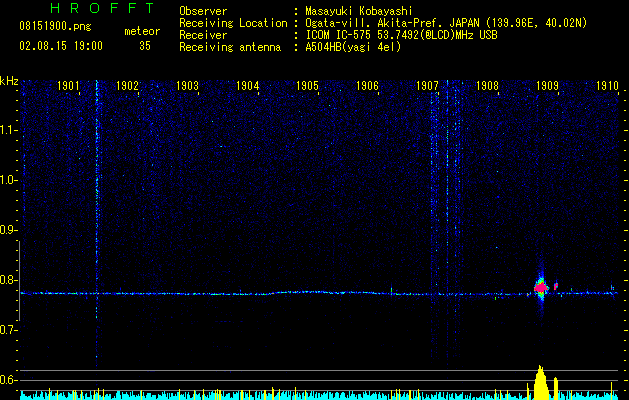This screenshot has height=400, width=629.
Task: Click the 1902 time marker
Action: pos(128,86)
